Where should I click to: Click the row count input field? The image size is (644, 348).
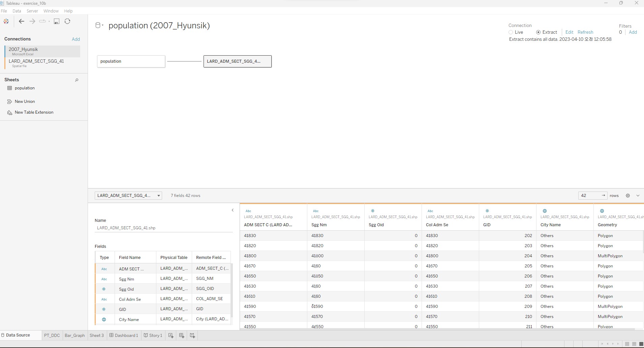point(589,196)
